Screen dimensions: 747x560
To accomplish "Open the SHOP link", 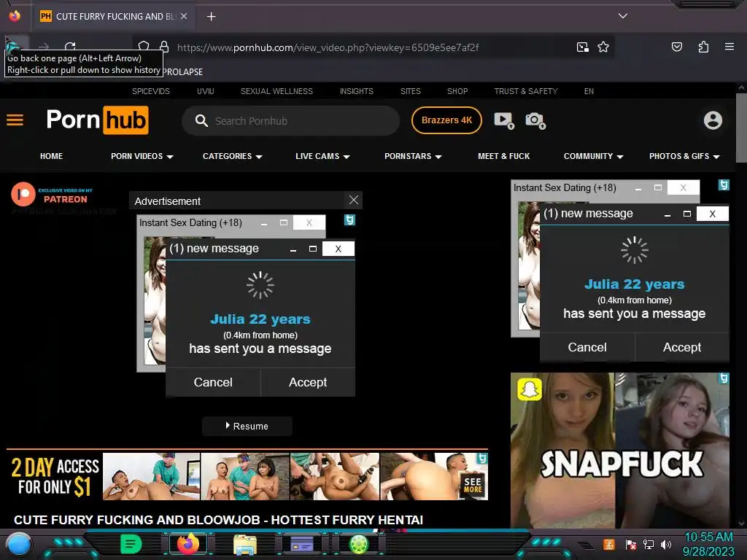I will coord(457,91).
